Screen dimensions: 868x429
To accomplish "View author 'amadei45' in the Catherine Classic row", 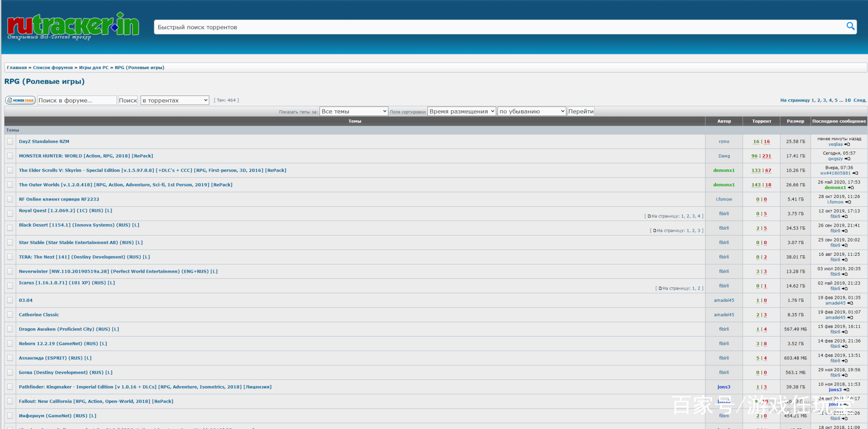I will pos(724,315).
